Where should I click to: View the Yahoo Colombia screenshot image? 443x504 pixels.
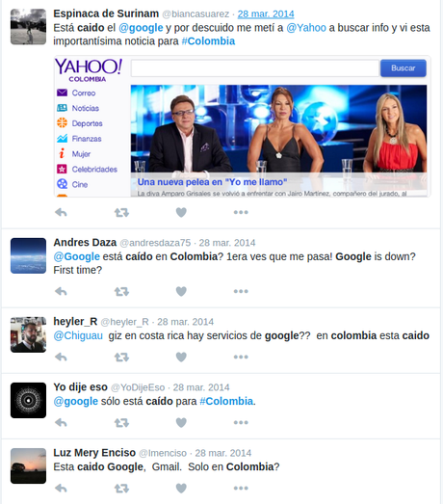pos(243,126)
